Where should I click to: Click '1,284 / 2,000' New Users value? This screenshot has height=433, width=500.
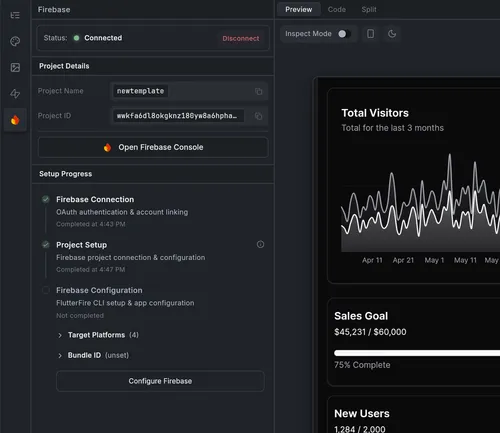pyautogui.click(x=360, y=429)
